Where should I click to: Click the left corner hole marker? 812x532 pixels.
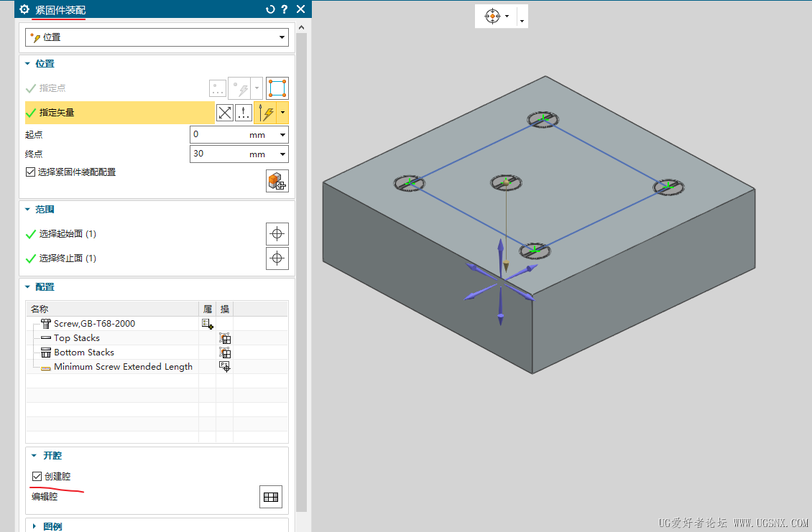coord(409,183)
